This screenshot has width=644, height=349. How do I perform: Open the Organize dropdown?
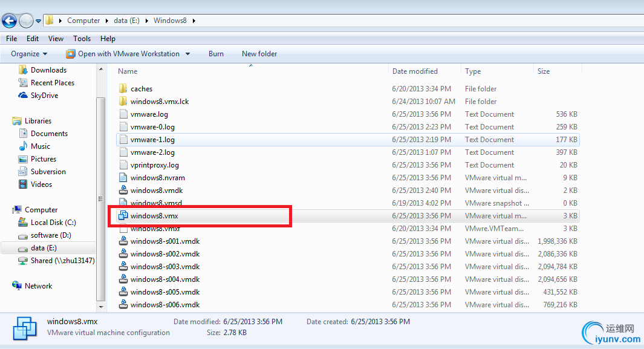click(x=29, y=54)
